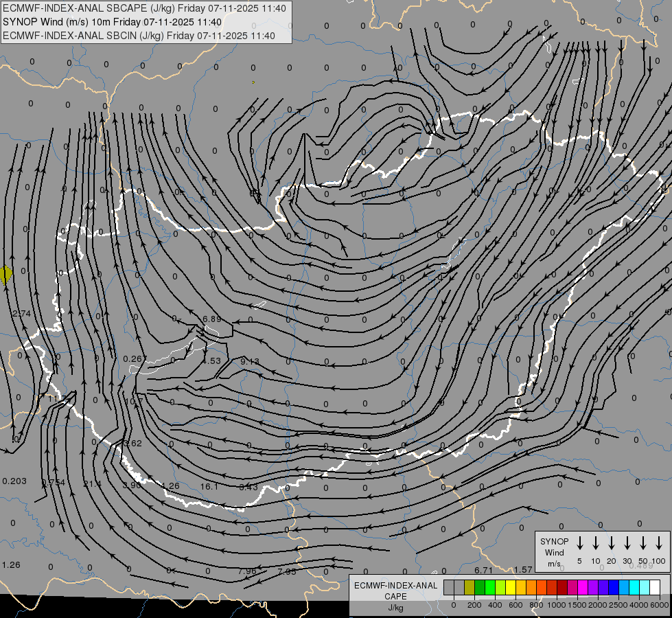Viewport: 672px width, 618px height.
Task: Click the 50 m/s wind arrow in legend
Action: 643,542
